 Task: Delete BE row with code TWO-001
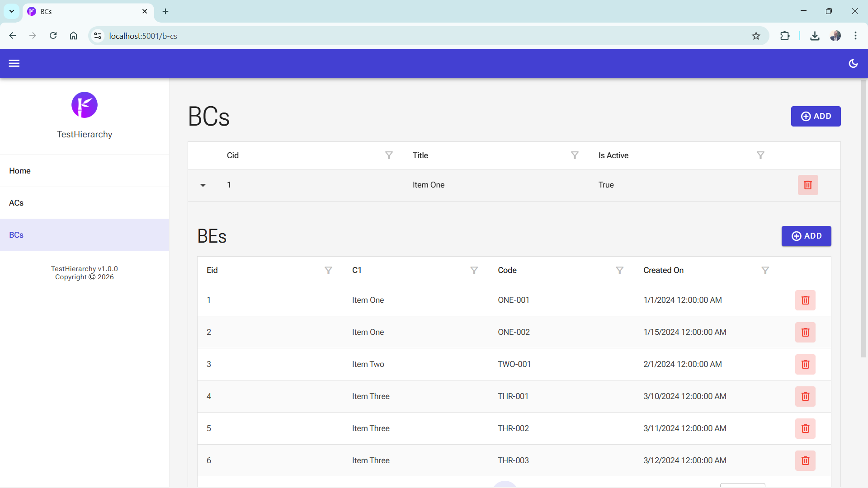(805, 364)
